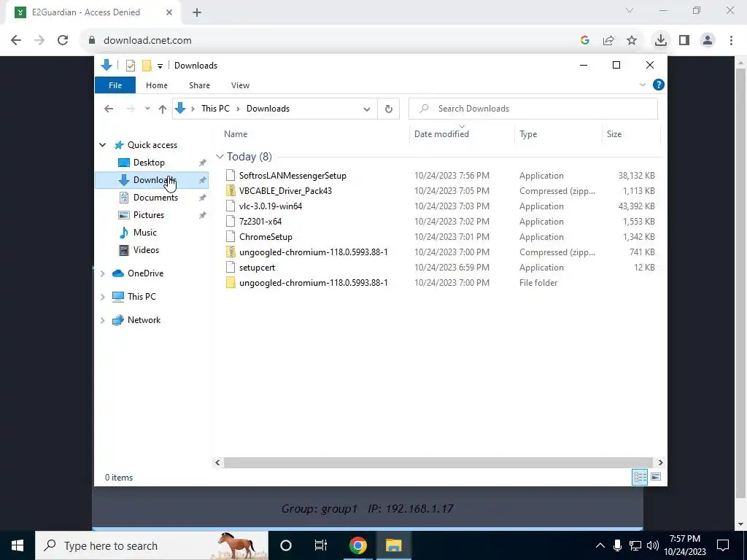Close the E2Guardian Access Denied tab
Image resolution: width=747 pixels, height=560 pixels.
coord(169,12)
